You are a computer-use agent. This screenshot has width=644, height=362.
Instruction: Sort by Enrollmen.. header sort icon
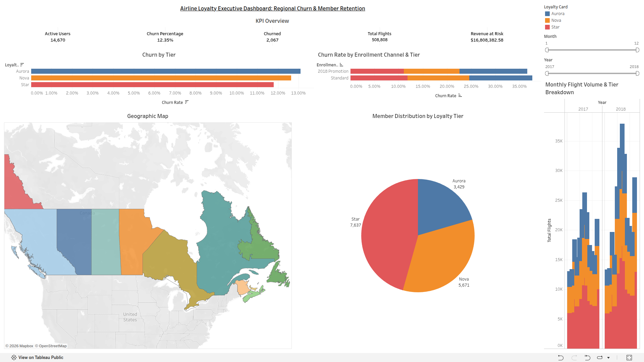[x=341, y=65]
